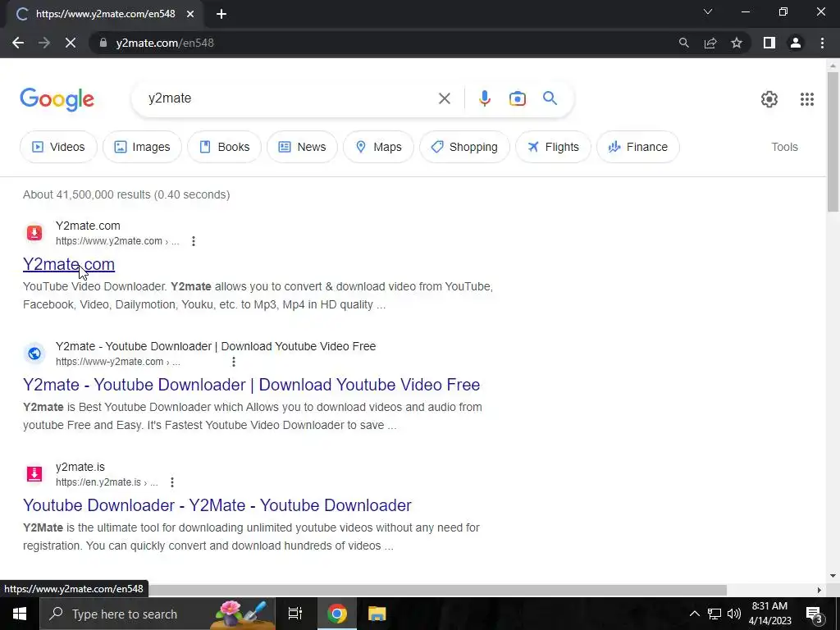Screen dimensions: 840x630
Task: Click into the Google search box
Action: point(290,98)
